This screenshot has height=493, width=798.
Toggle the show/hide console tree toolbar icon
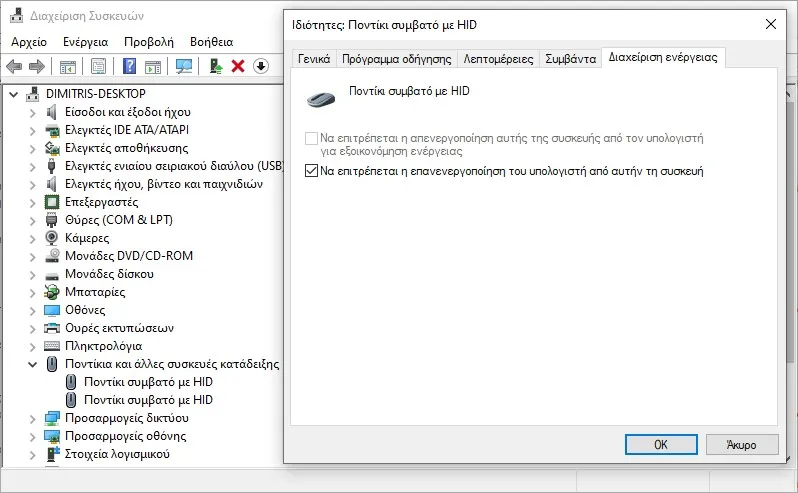coord(67,66)
